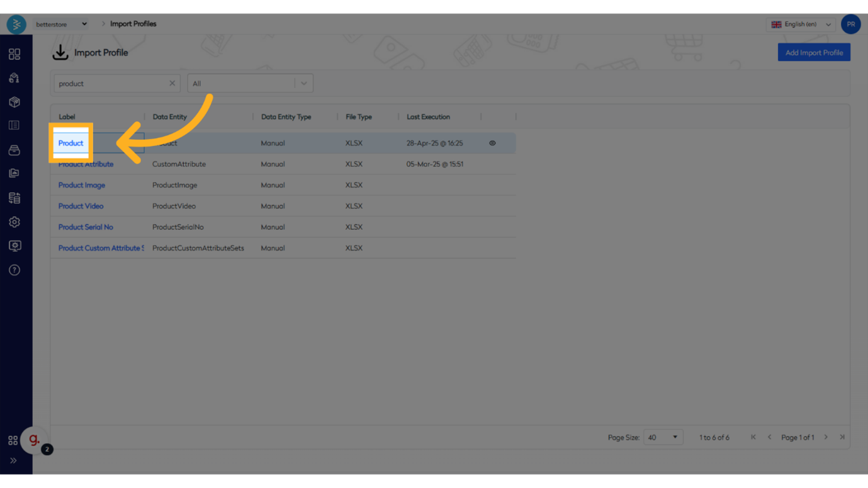
Task: Sort by Last Execution column header
Action: 428,117
